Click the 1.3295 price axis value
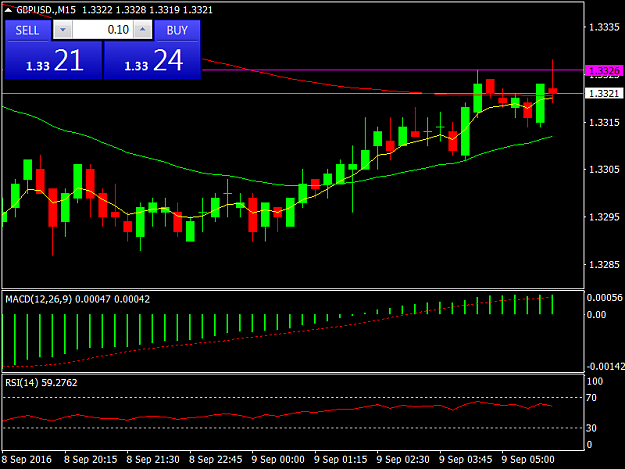The image size is (625, 469). coord(604,217)
